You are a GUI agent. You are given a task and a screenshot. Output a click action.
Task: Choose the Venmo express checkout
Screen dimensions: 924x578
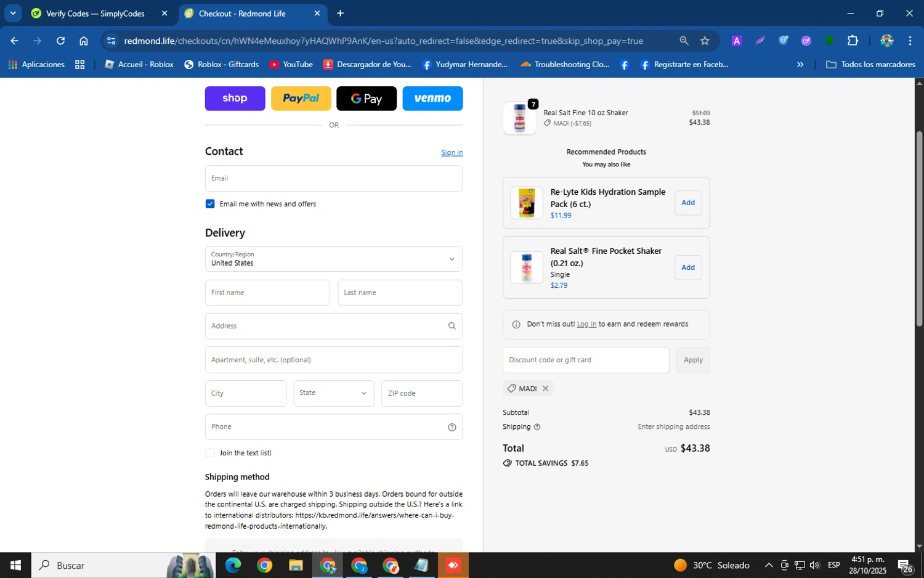pos(432,99)
